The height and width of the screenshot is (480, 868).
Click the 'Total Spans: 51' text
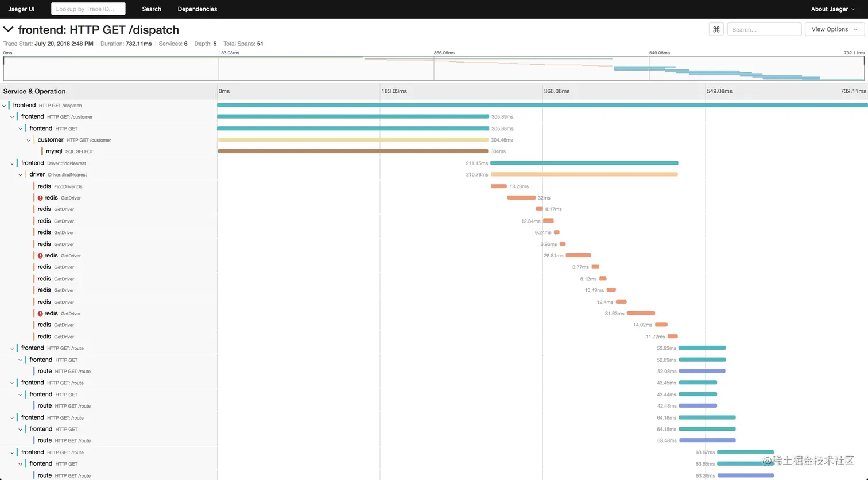pyautogui.click(x=243, y=44)
